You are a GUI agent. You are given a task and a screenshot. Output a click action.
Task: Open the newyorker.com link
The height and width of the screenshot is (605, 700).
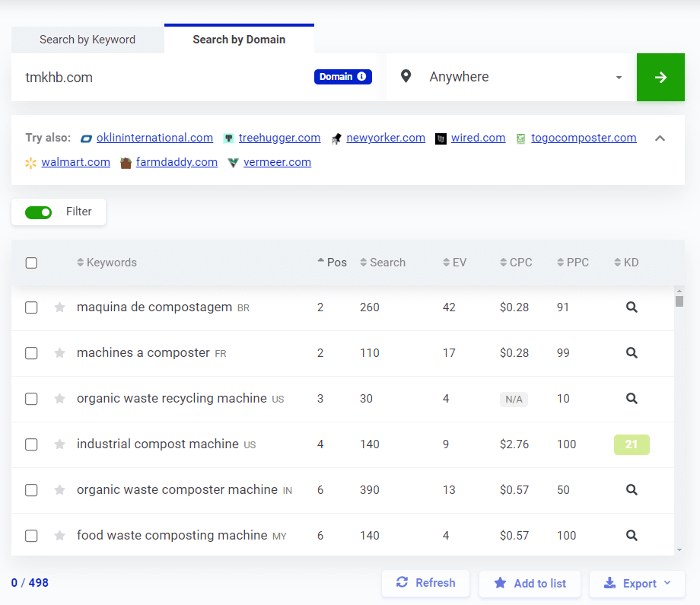tap(386, 138)
